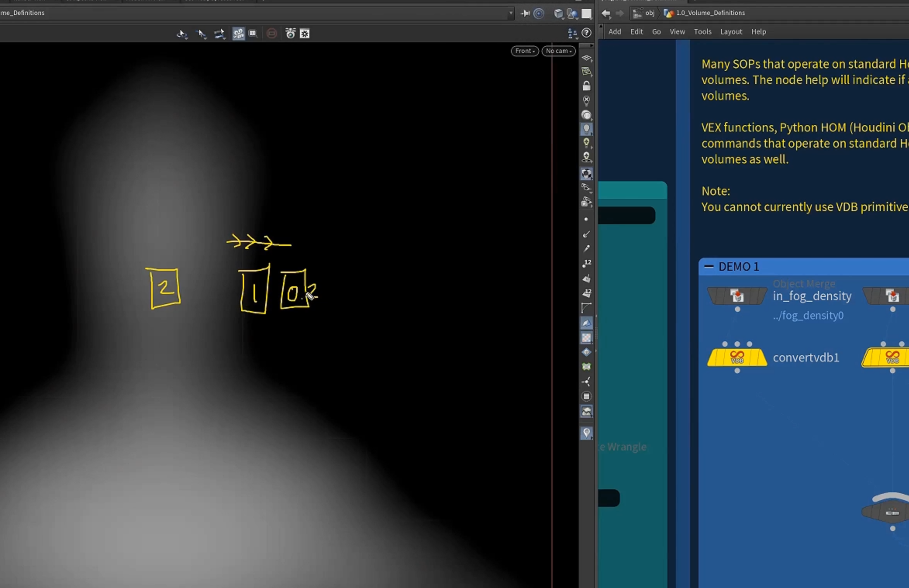Open the viewport display options gear icon
The width and height of the screenshot is (909, 588).
(305, 34)
